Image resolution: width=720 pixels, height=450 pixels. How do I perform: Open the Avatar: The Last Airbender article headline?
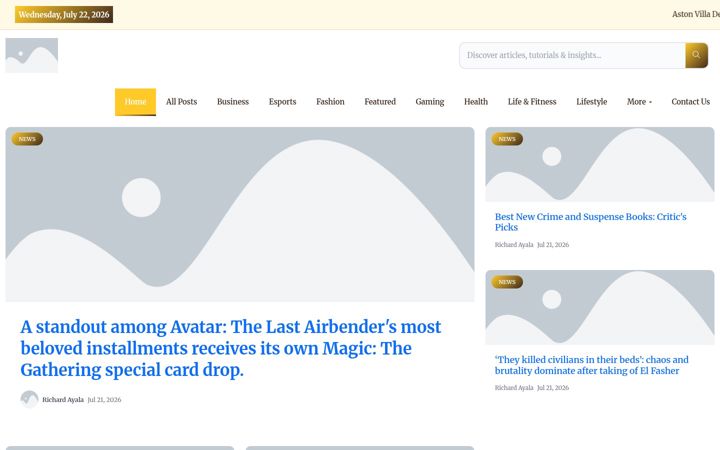pos(231,348)
